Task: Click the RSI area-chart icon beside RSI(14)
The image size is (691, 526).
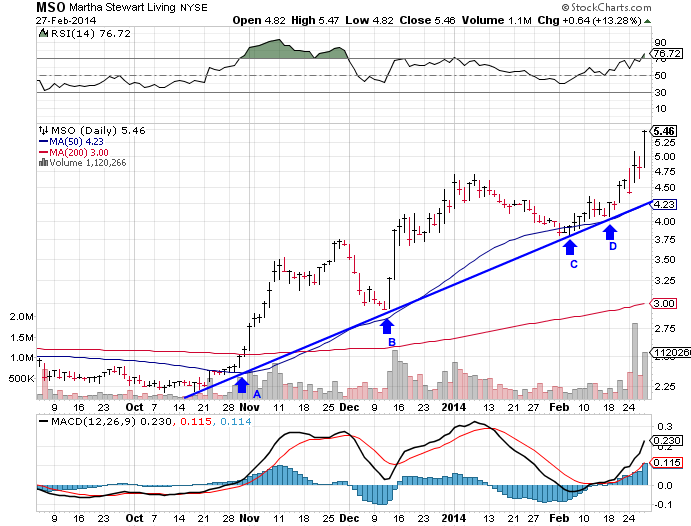Action: point(44,33)
